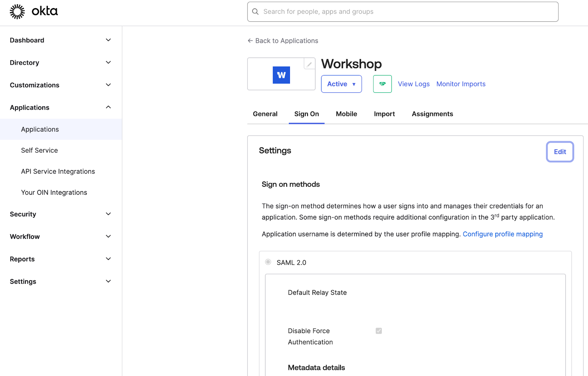This screenshot has height=376, width=588.
Task: Click the Settings panel heading
Action: coord(275,150)
